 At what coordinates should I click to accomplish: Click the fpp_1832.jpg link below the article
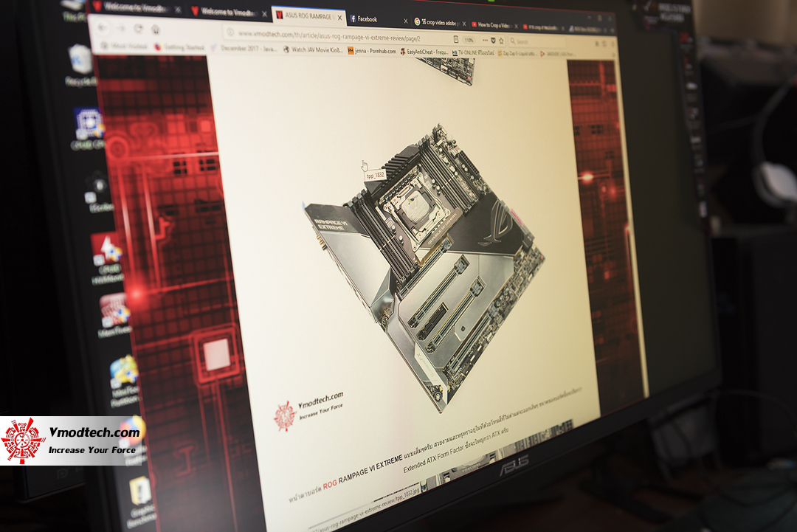pos(407,495)
